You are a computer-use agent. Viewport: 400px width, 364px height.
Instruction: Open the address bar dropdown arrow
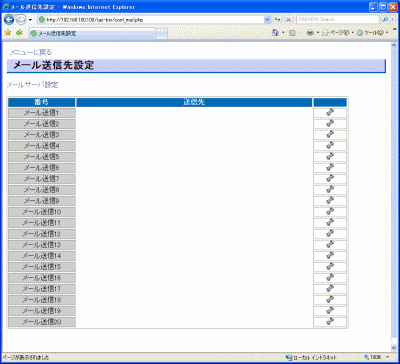pyautogui.click(x=267, y=20)
